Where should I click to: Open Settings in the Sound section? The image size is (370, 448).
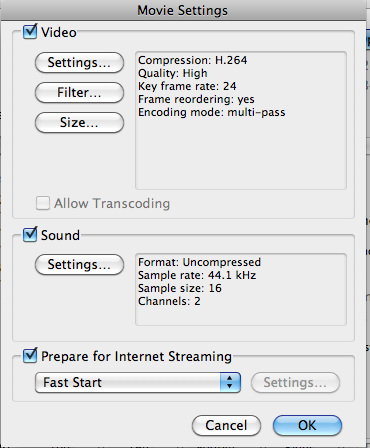(79, 265)
